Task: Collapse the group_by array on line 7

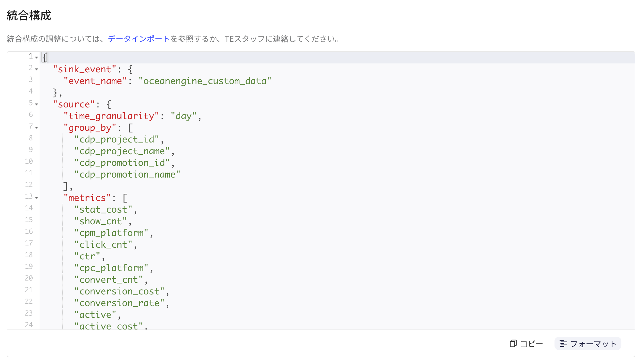Action: pyautogui.click(x=37, y=127)
